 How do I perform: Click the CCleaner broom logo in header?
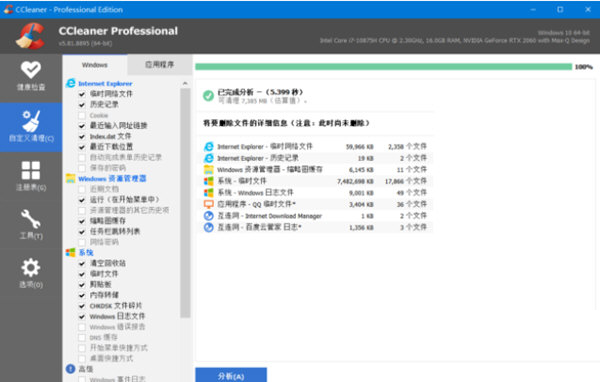30,36
